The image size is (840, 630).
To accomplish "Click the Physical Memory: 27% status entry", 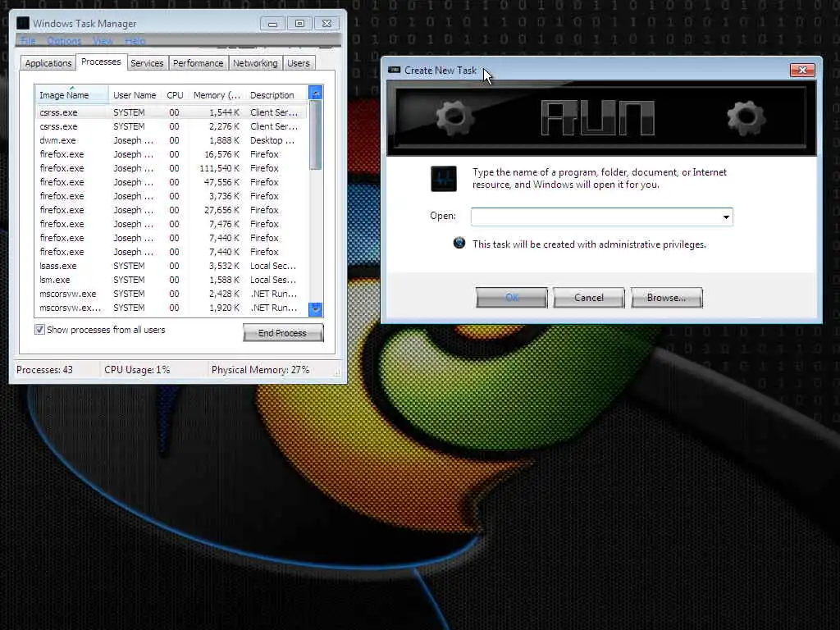I will (x=260, y=370).
